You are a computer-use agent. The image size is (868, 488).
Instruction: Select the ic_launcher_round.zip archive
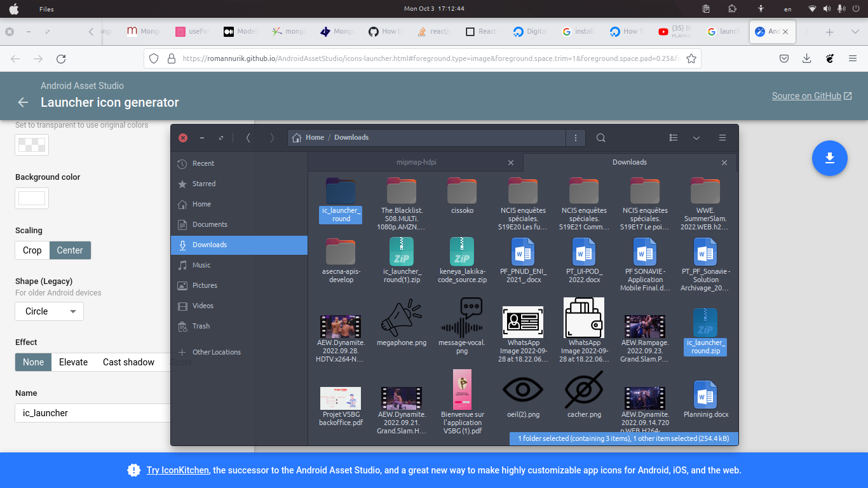705,331
